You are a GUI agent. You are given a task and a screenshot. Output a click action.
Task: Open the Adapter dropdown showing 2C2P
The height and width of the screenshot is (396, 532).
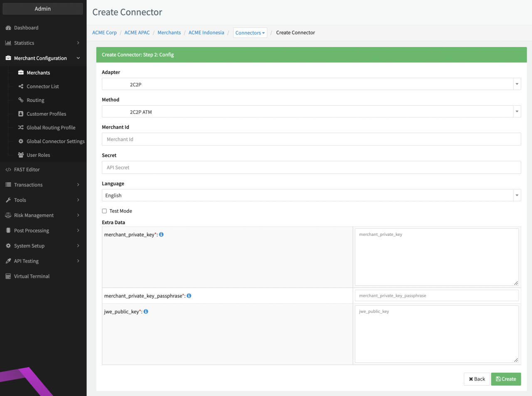tap(311, 84)
